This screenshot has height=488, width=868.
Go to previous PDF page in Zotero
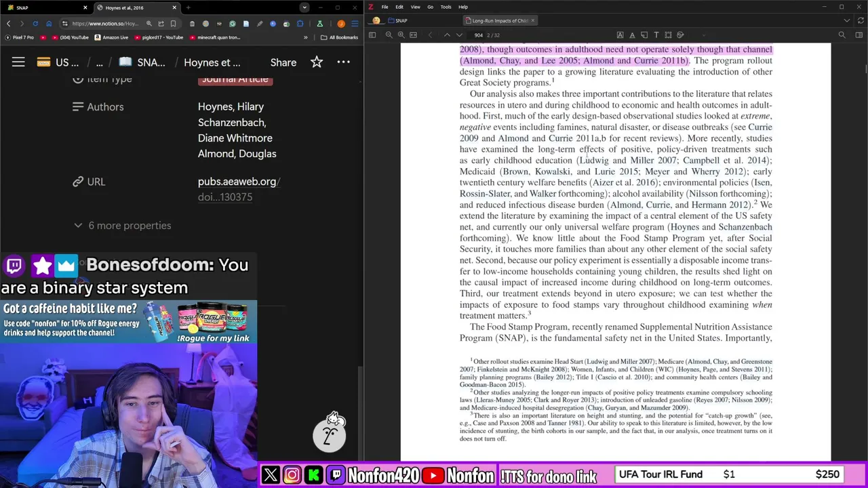click(447, 35)
